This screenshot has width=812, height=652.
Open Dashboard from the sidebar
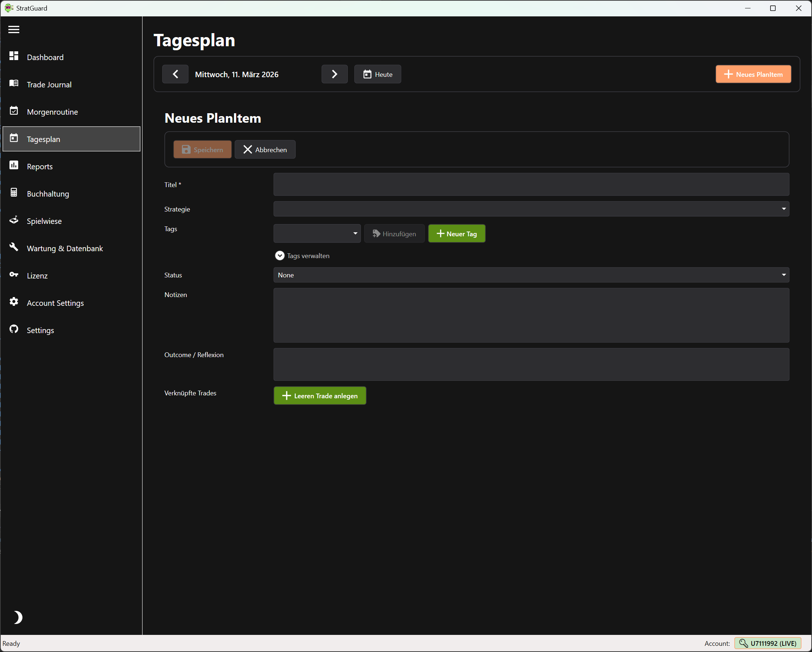(45, 57)
